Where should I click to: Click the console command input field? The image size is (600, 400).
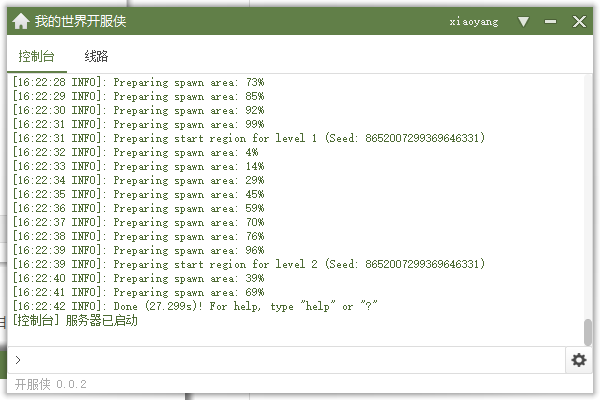tap(290, 360)
